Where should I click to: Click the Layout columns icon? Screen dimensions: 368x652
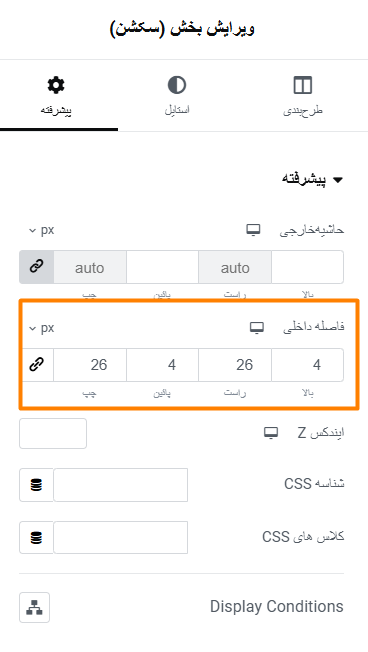(x=303, y=85)
